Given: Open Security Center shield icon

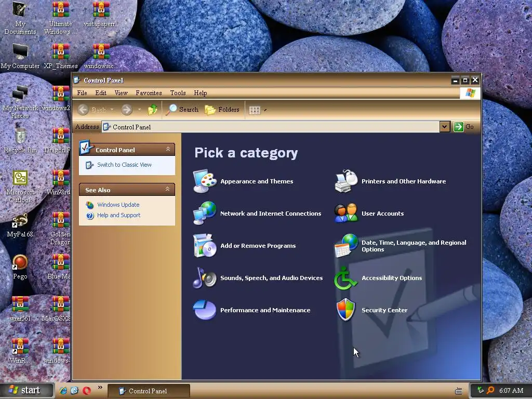Looking at the screenshot, I should [345, 310].
